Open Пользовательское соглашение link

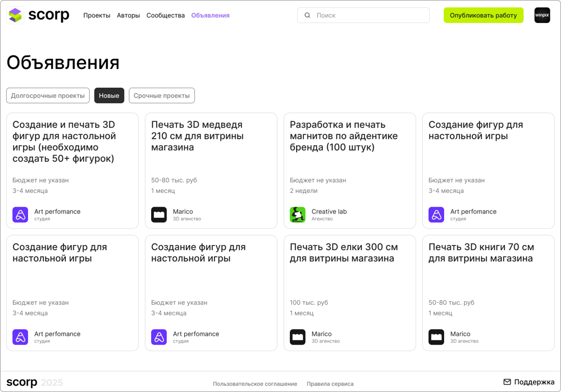click(x=255, y=384)
